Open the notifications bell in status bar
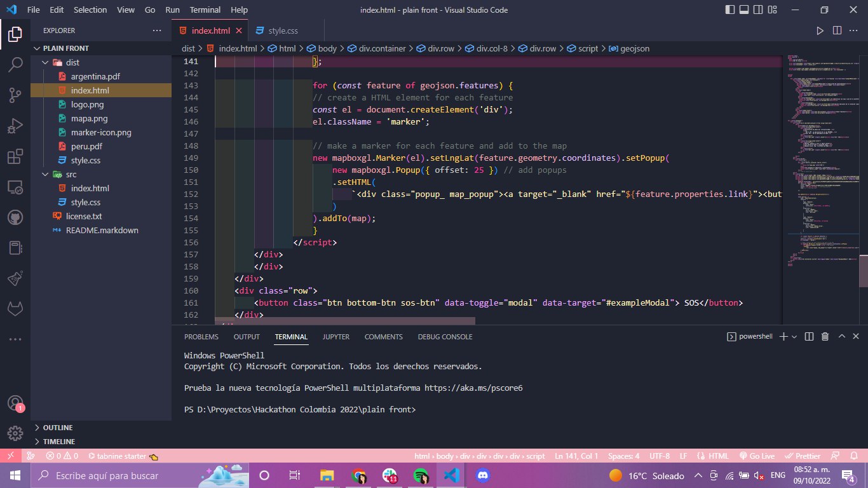Screen dimensions: 868x488 point(855,456)
